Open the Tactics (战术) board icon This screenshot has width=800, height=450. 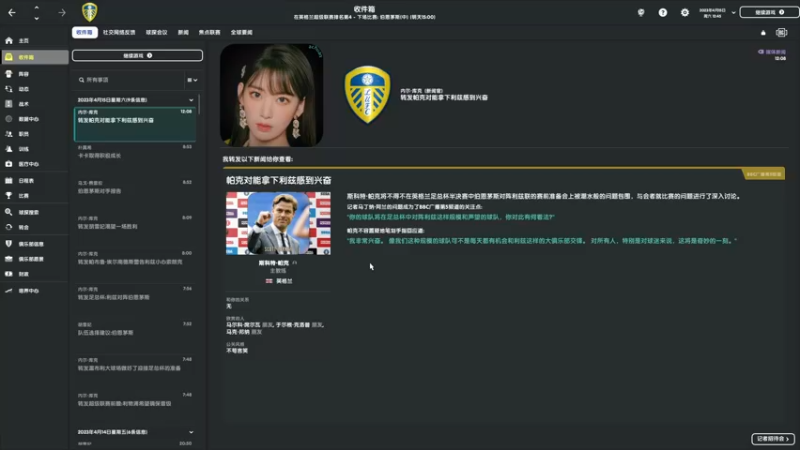(9, 104)
